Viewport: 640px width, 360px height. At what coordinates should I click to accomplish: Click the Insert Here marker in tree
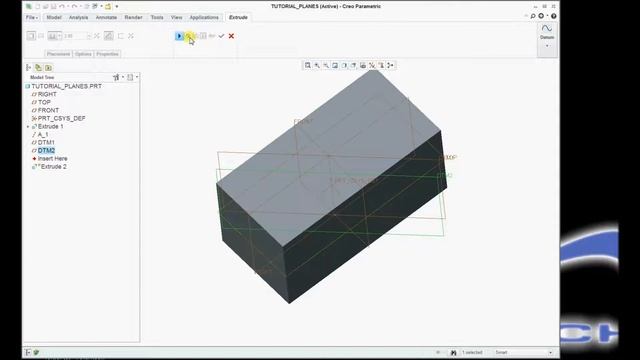(52, 158)
